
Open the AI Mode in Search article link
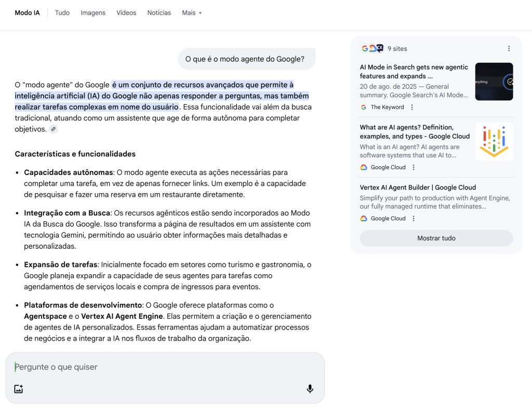[x=414, y=72]
